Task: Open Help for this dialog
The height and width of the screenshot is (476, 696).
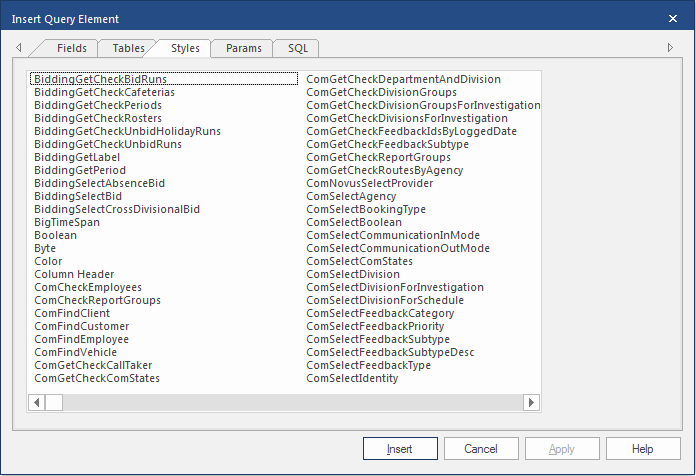Action: [642, 449]
